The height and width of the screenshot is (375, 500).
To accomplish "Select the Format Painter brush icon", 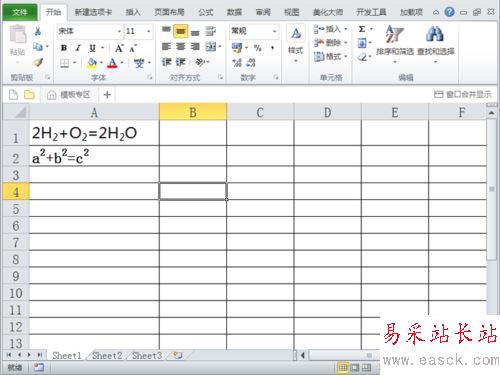I will (x=38, y=62).
